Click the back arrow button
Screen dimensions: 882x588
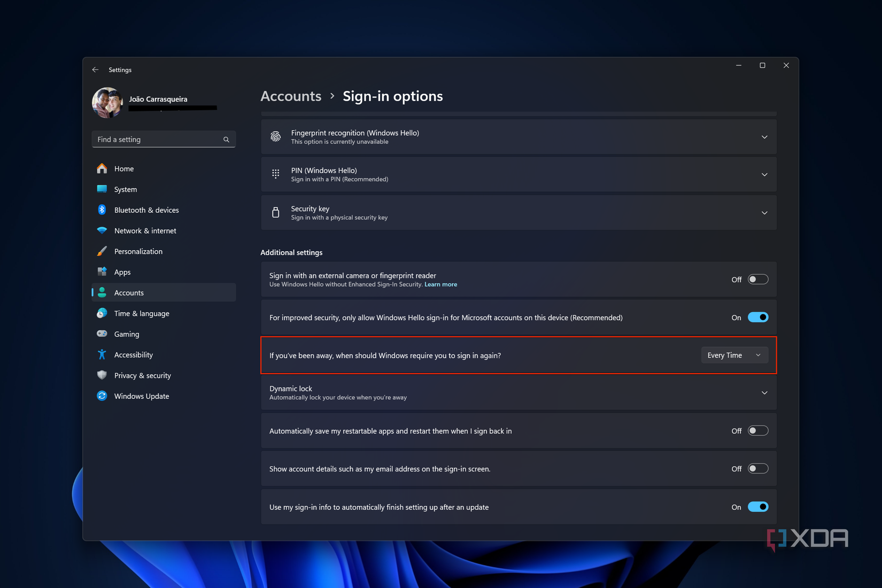95,69
